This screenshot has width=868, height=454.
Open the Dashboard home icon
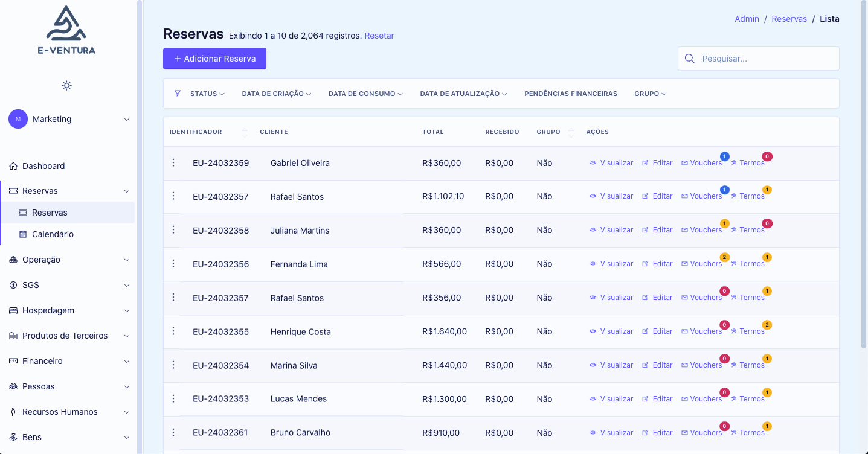13,166
